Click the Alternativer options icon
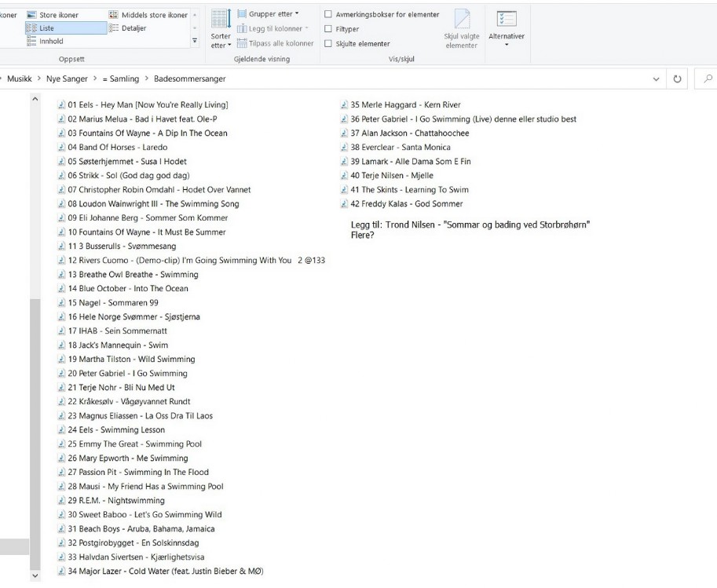 click(507, 19)
